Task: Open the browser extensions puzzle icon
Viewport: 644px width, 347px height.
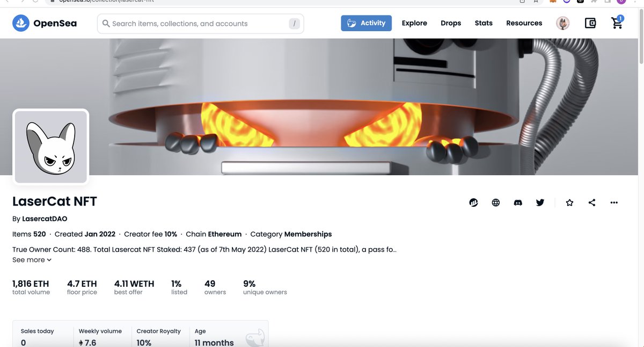Action: (594, 2)
